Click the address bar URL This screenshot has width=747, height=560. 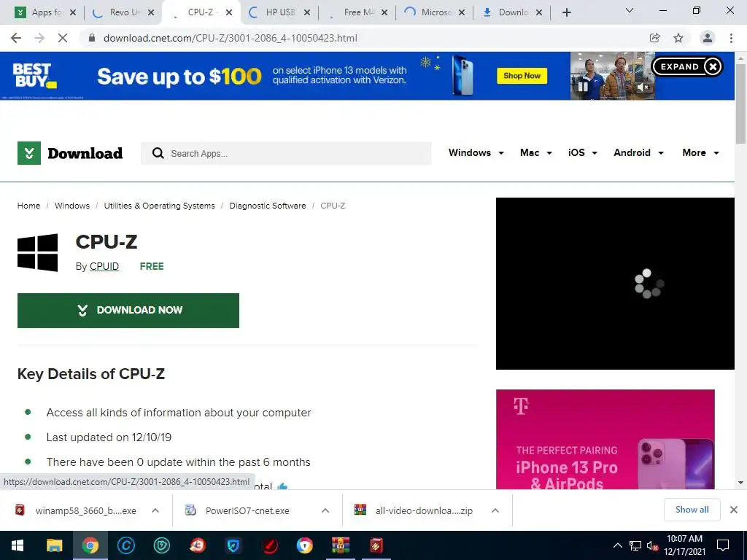230,38
